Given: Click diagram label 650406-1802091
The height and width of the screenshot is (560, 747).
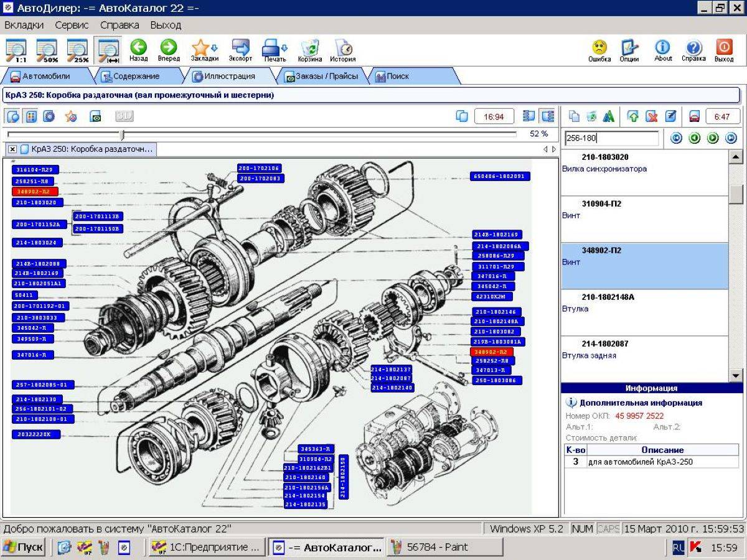Looking at the screenshot, I should click(500, 177).
